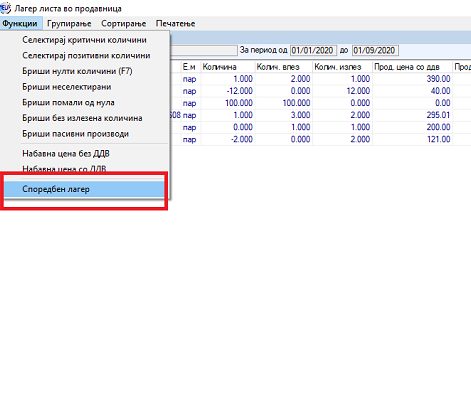Edit the period end date 01/09/2020
471x398 pixels.
click(x=375, y=51)
